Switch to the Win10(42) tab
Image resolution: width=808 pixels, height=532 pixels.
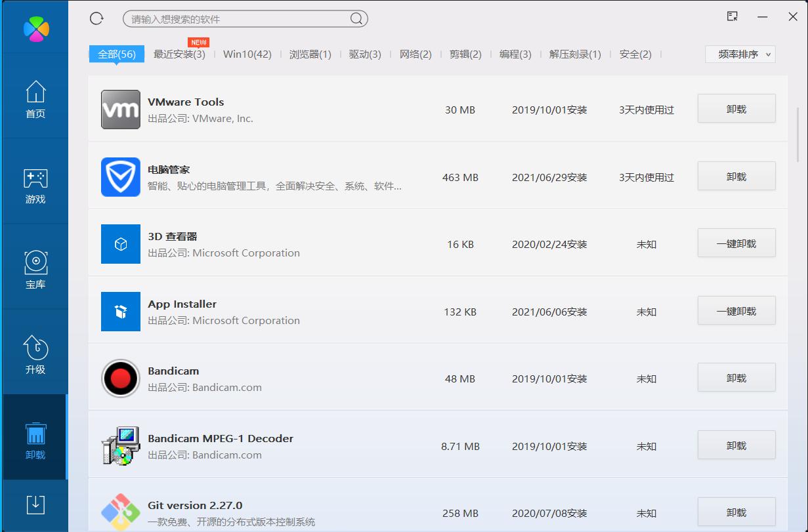(x=247, y=54)
